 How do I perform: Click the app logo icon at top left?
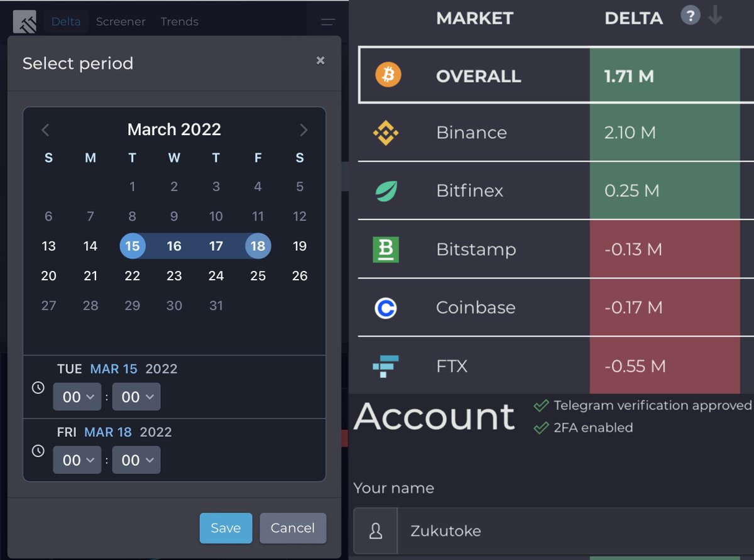click(25, 22)
